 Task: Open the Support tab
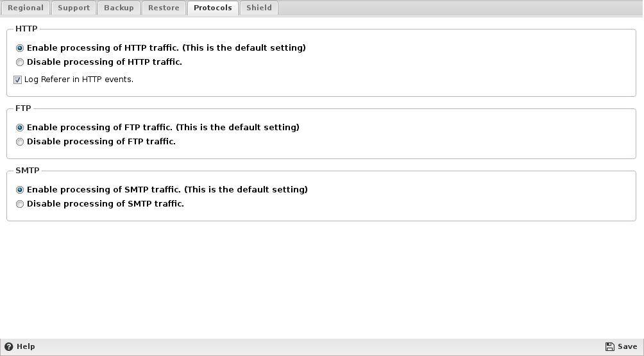pos(74,8)
